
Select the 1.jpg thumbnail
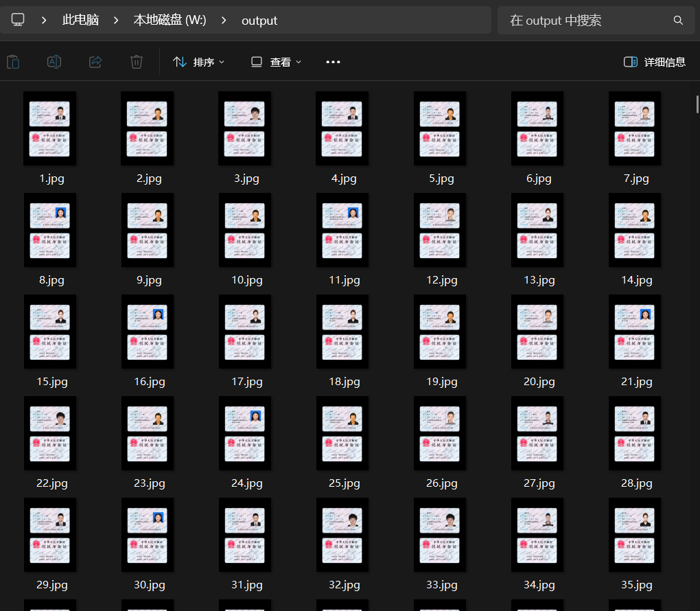pos(49,128)
